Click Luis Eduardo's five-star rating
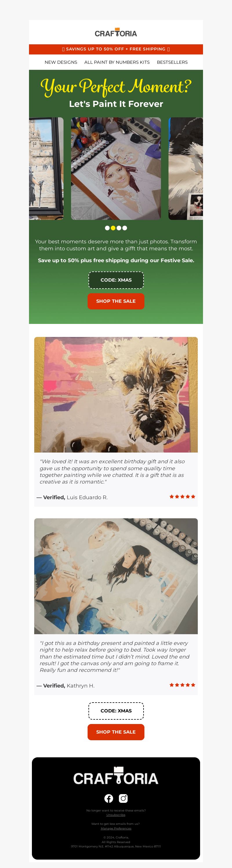The image size is (232, 868). pyautogui.click(x=182, y=497)
